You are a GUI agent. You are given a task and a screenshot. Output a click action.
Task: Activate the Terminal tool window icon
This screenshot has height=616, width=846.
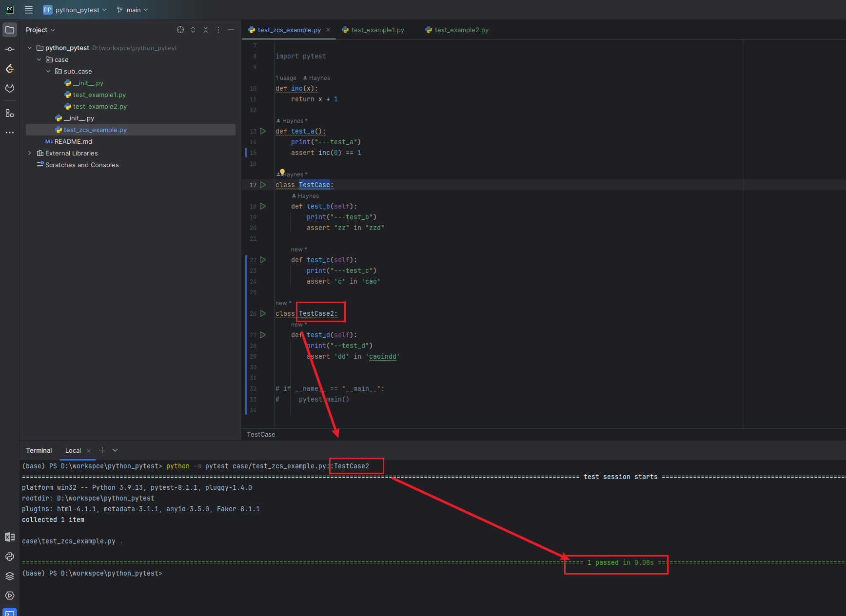click(10, 613)
